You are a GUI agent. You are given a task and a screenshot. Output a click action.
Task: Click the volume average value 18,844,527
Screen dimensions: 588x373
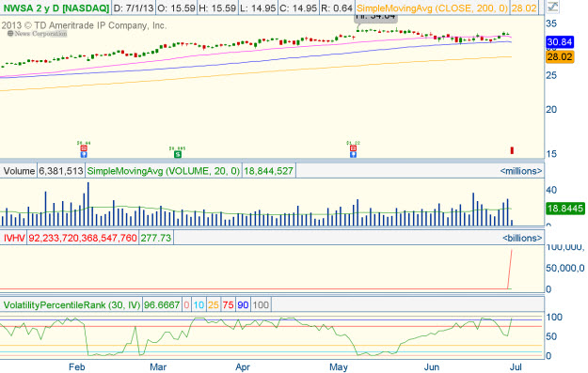click(x=268, y=171)
